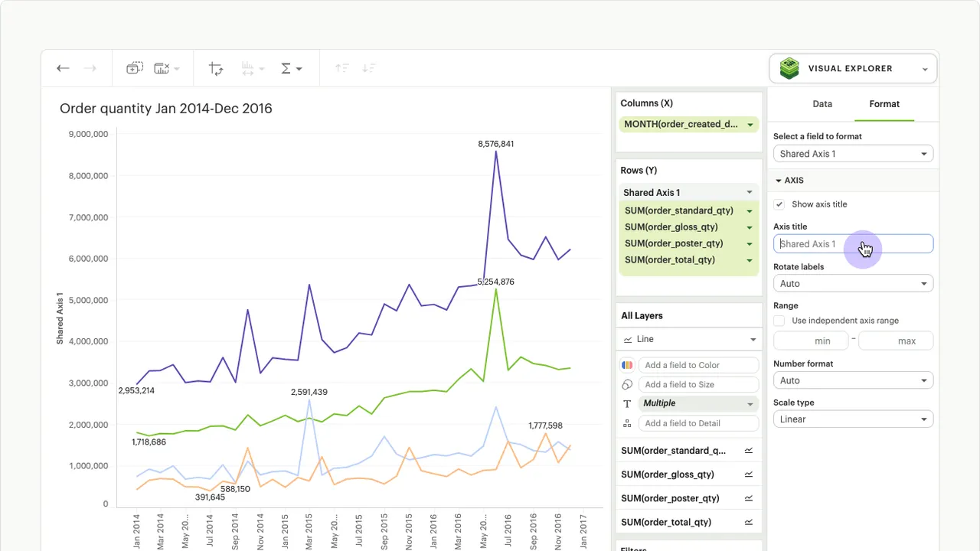Viewport: 980px width, 551px height.
Task: Open the Rotate labels Auto dropdown
Action: (853, 283)
